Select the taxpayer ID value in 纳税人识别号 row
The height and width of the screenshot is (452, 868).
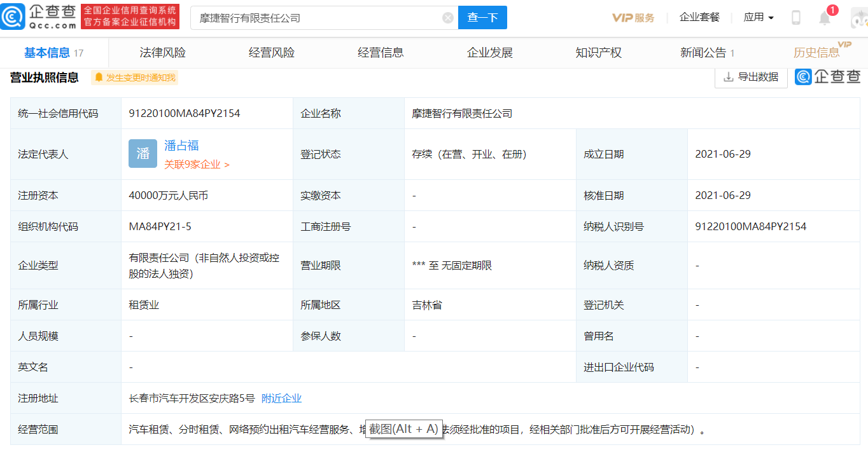pos(751,226)
